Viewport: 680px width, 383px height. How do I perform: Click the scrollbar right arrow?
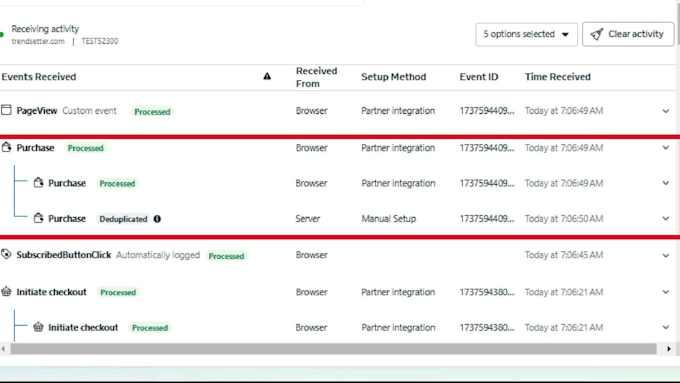669,349
